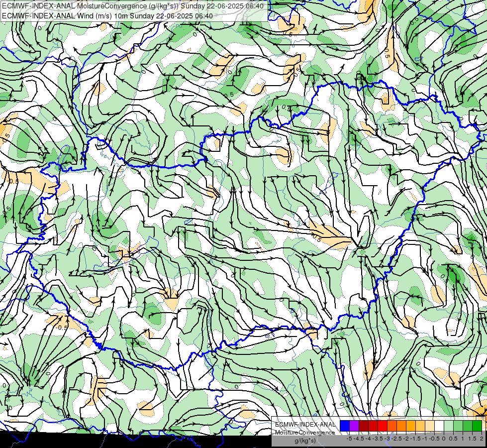Click the legend text 'MoistureConvergence'
The height and width of the screenshot is (448, 487).
pos(305,433)
